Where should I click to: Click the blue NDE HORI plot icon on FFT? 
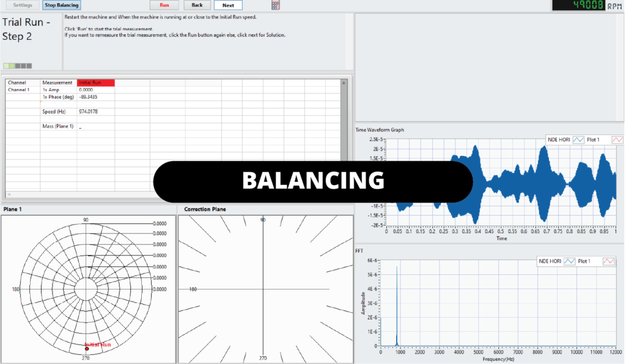tap(580, 261)
